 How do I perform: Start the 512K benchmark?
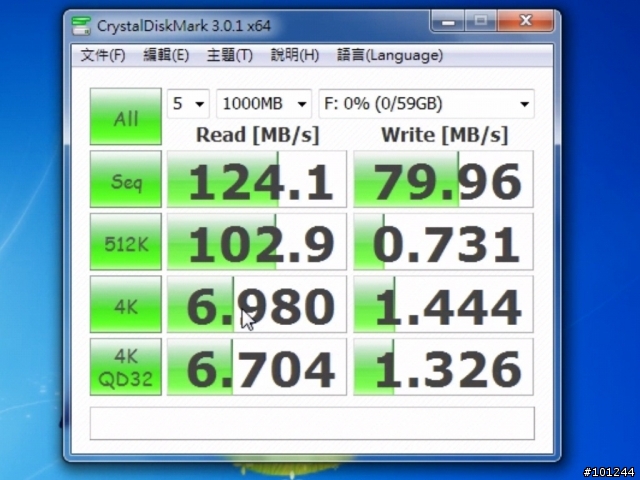(126, 242)
